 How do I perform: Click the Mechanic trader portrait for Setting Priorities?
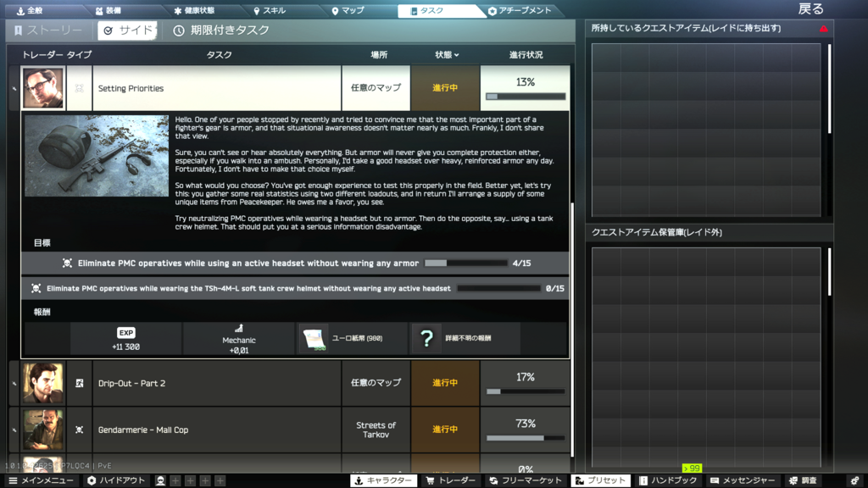42,88
